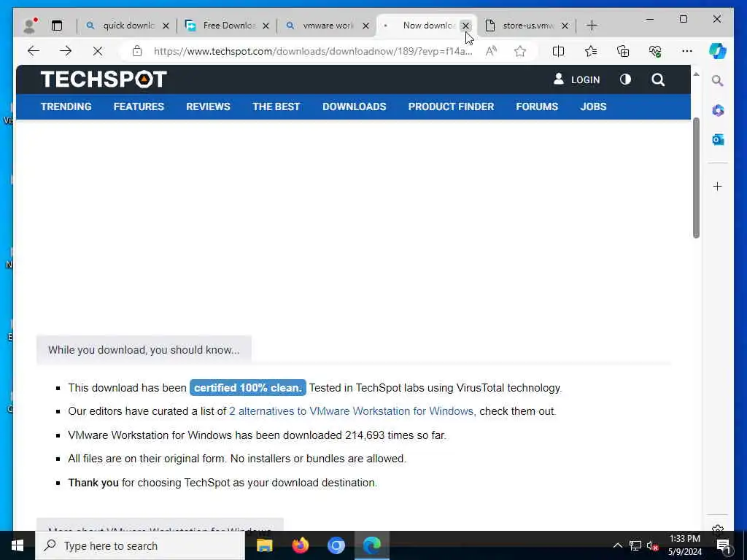Open REVIEWS in TechSpot navigation
This screenshot has height=560, width=747.
(x=208, y=106)
